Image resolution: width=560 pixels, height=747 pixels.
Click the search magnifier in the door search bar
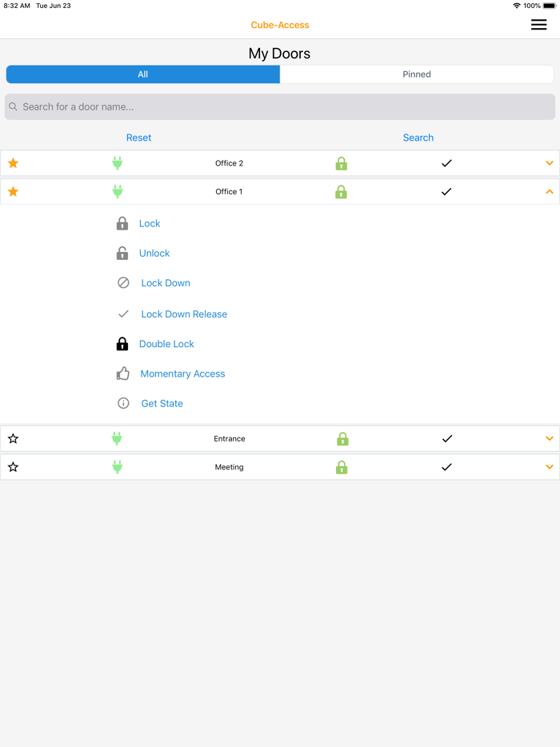click(13, 106)
